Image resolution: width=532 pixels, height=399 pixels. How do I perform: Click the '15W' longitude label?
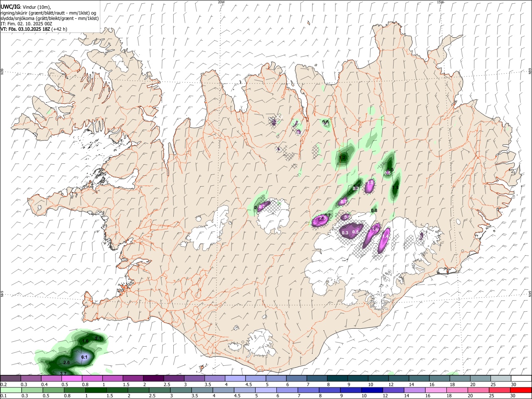(440, 2)
